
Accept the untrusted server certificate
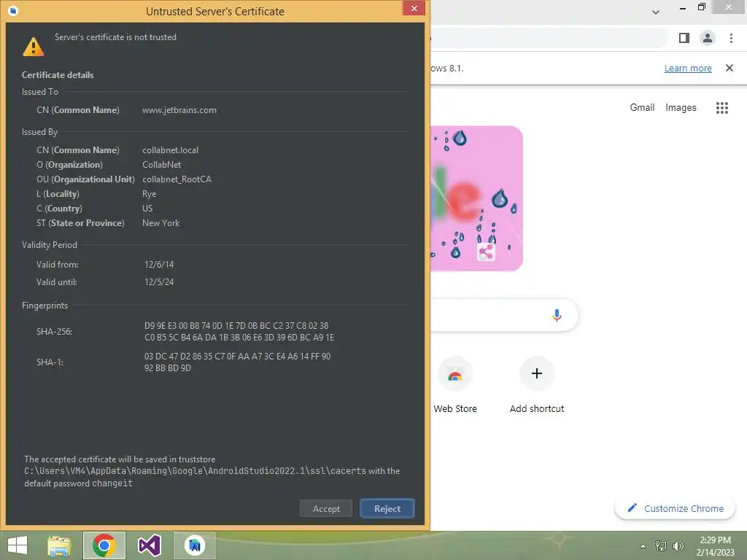pyautogui.click(x=326, y=508)
